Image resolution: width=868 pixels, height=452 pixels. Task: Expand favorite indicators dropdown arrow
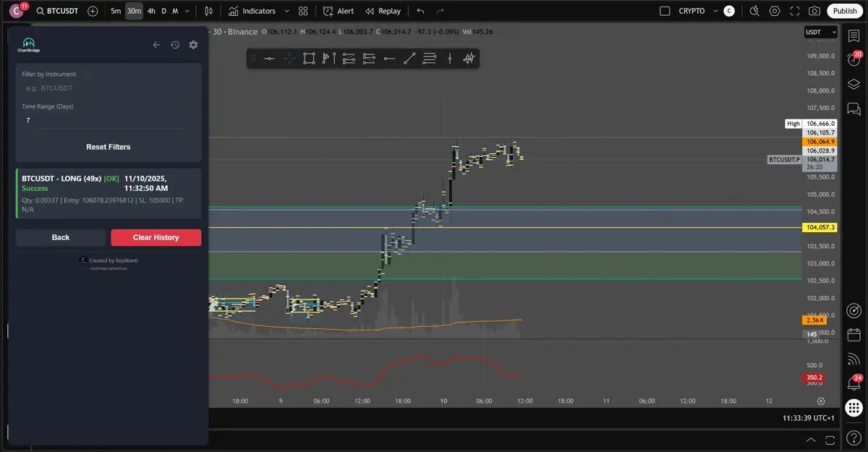click(287, 11)
